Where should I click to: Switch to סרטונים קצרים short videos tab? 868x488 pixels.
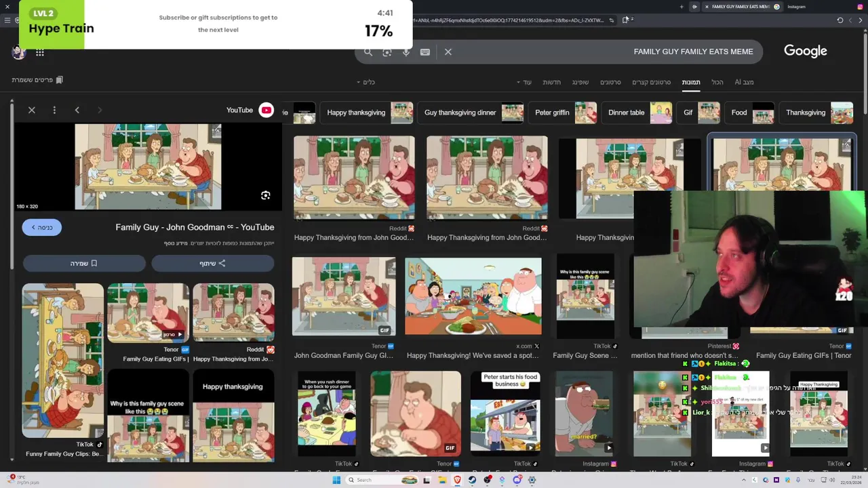(651, 82)
